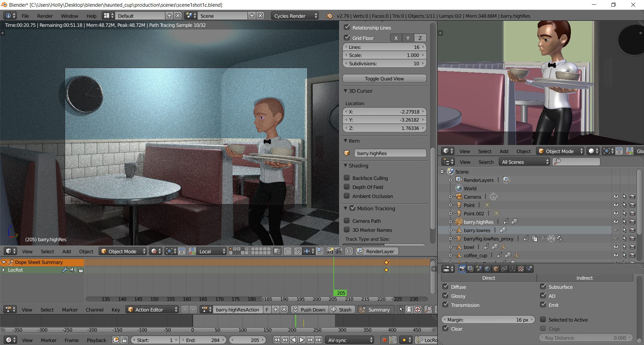Switch to the Indirect passes tab
This screenshot has height=345, width=644.
click(x=585, y=278)
